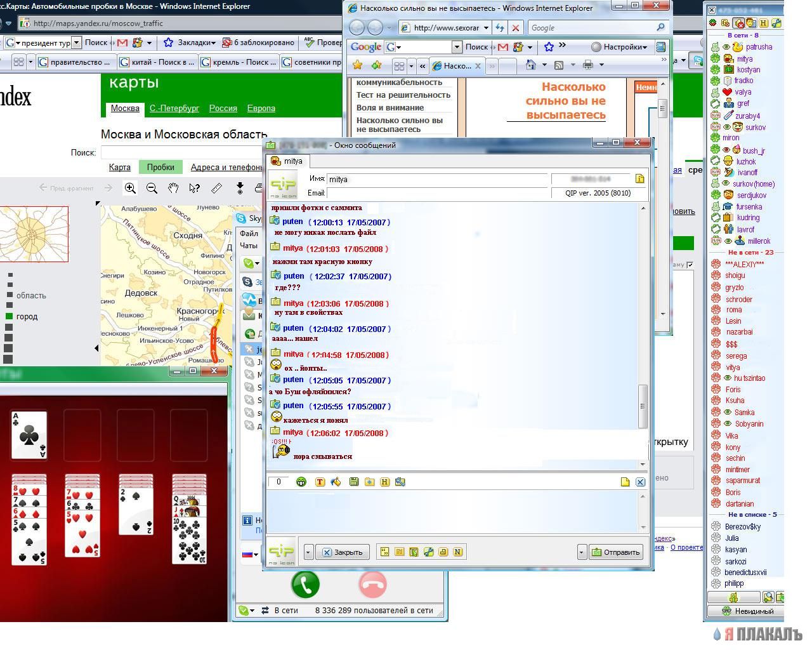Click the H history icon in QIP message toolbar
Screen dimensions: 812x650
click(384, 482)
